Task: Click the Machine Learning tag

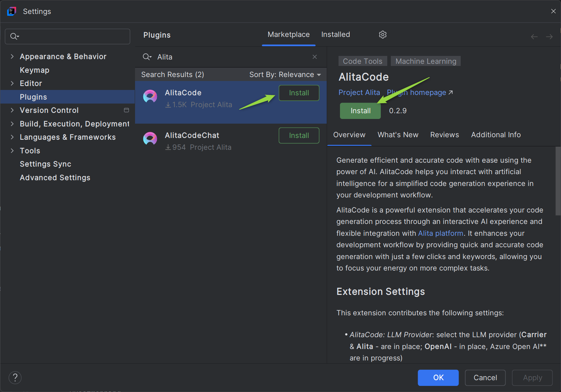Action: point(426,61)
